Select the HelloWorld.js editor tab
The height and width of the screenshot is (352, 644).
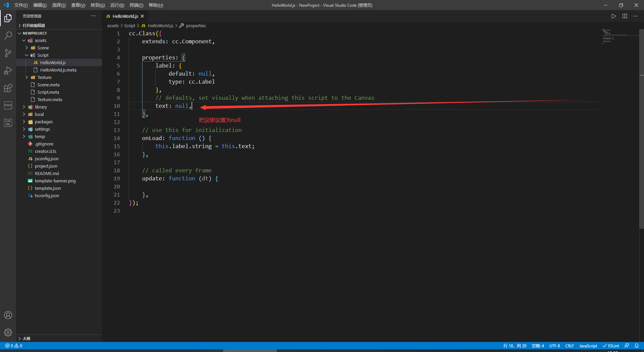[x=125, y=16]
